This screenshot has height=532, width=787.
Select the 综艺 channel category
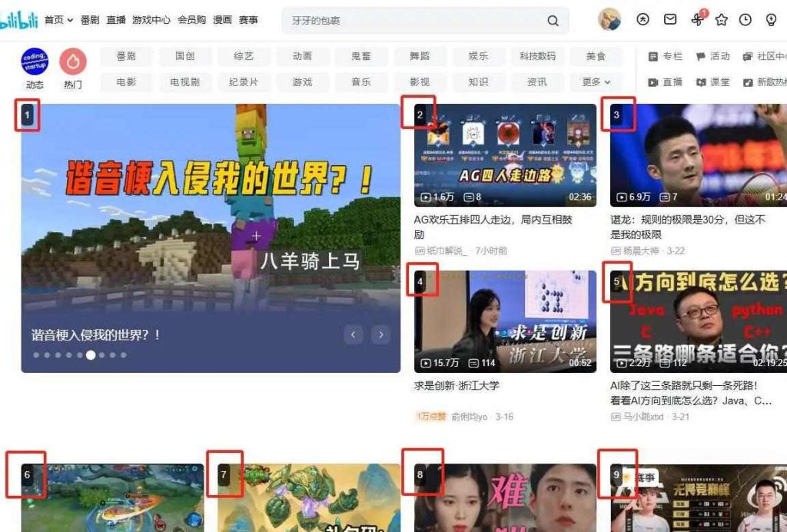click(244, 56)
